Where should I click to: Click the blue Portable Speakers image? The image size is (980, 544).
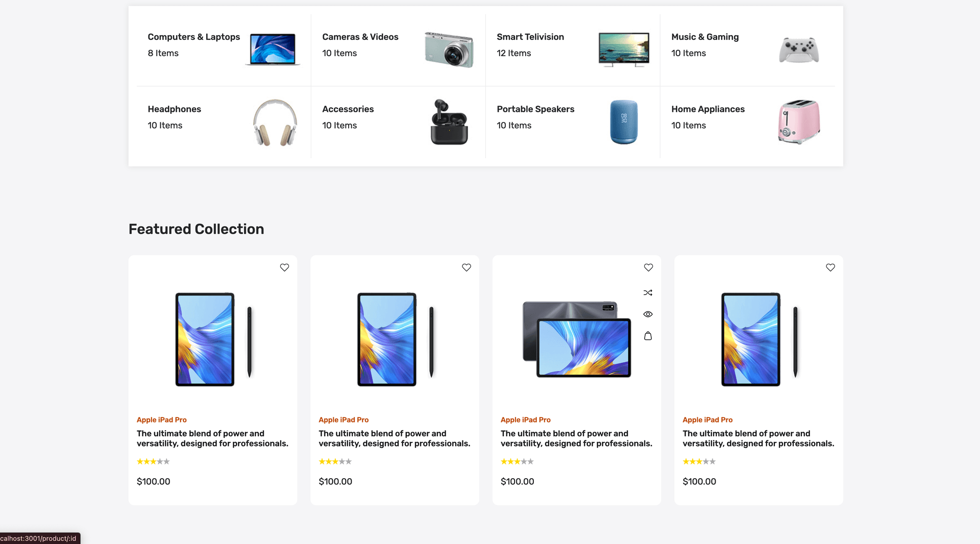pos(624,122)
